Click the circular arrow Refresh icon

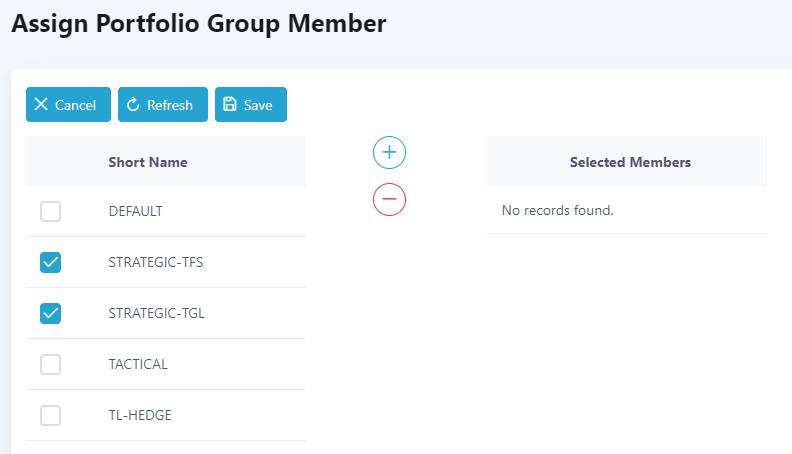coord(133,104)
